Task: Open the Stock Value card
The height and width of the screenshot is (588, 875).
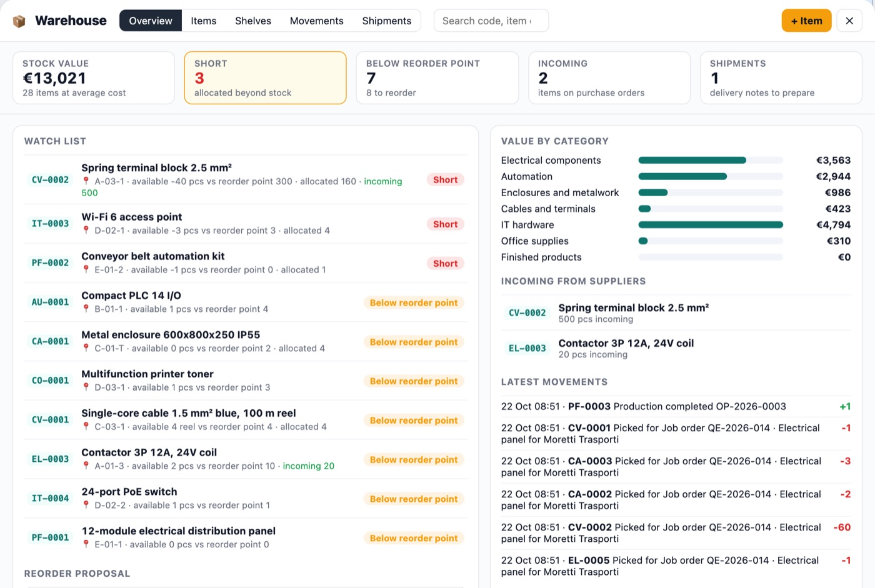Action: [94, 78]
